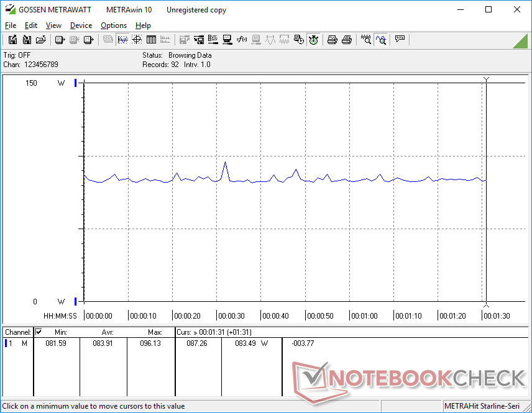
Task: Click the Min value 081.59
Action: pos(56,343)
